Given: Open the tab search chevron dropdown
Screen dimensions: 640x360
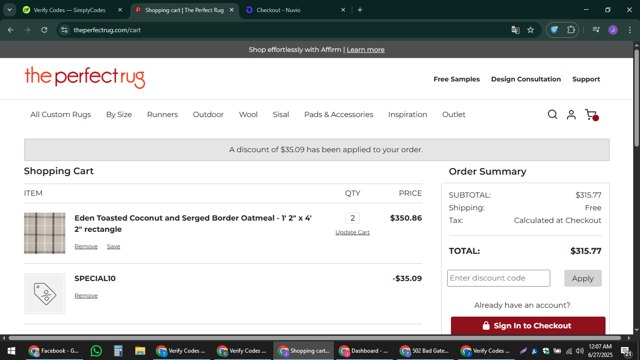Looking at the screenshot, I should [x=9, y=10].
